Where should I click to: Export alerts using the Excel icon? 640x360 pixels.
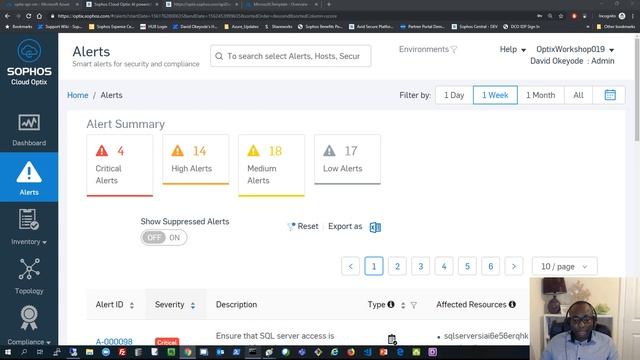tap(375, 227)
